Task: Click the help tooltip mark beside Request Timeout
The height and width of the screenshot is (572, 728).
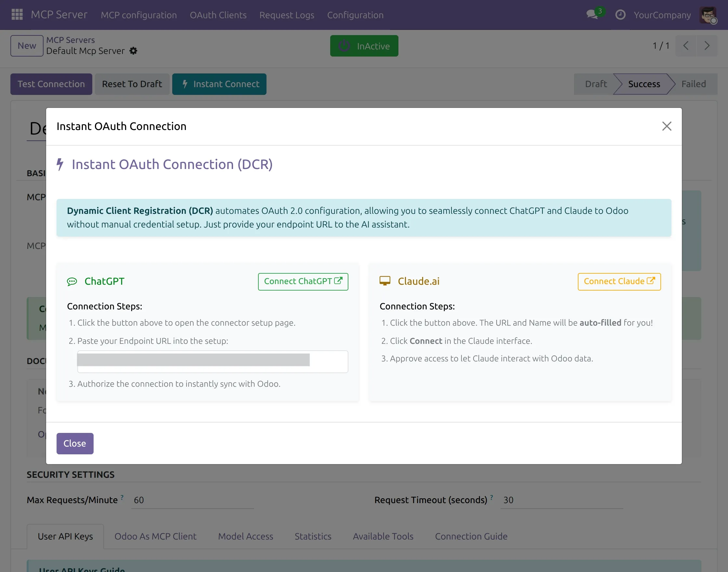Action: point(491,497)
